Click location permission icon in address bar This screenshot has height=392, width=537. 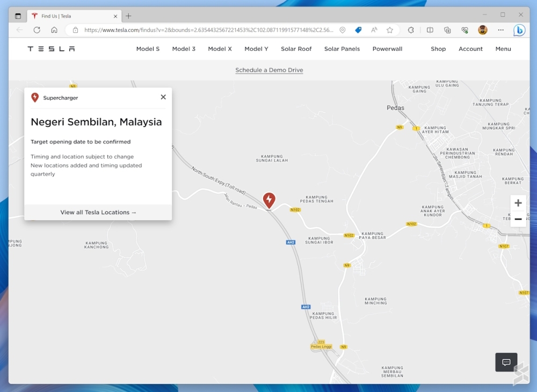click(x=343, y=30)
